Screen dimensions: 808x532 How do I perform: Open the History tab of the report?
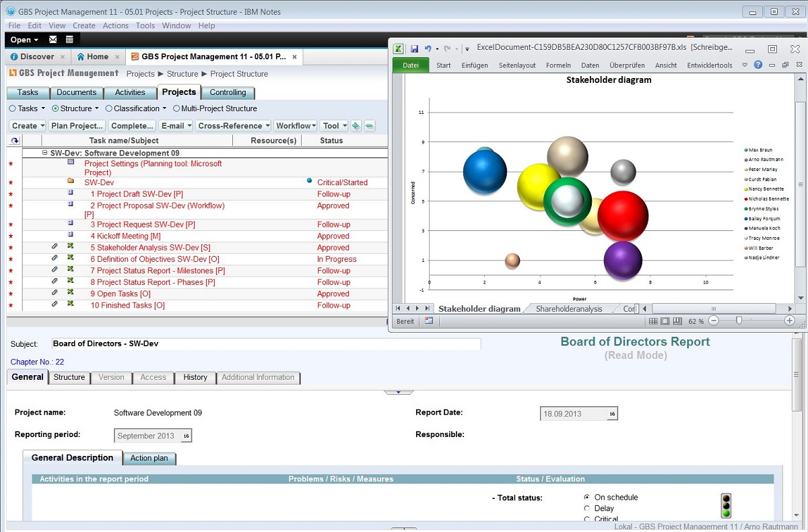[x=195, y=377]
